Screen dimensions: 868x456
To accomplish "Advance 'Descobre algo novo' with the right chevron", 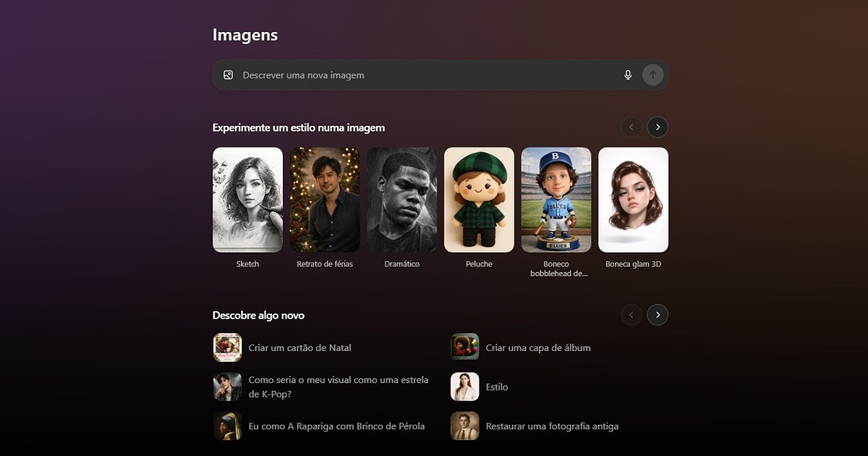I will pyautogui.click(x=657, y=315).
